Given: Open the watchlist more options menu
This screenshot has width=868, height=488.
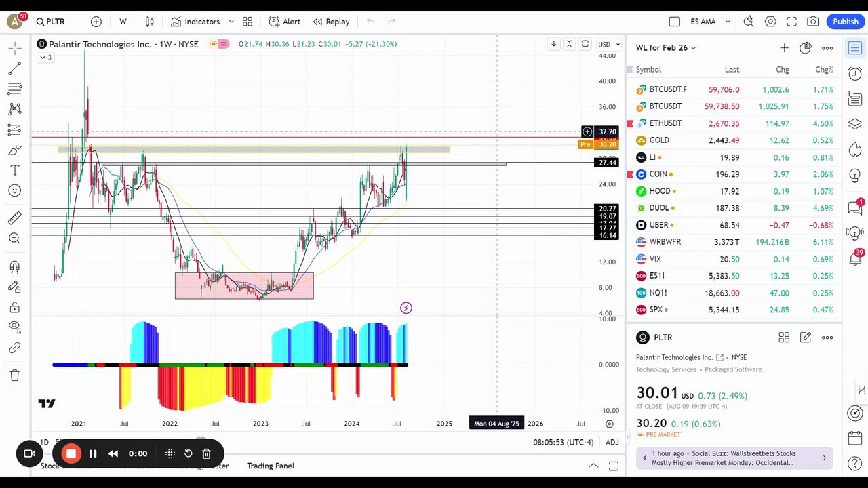Looking at the screenshot, I should click(x=827, y=48).
